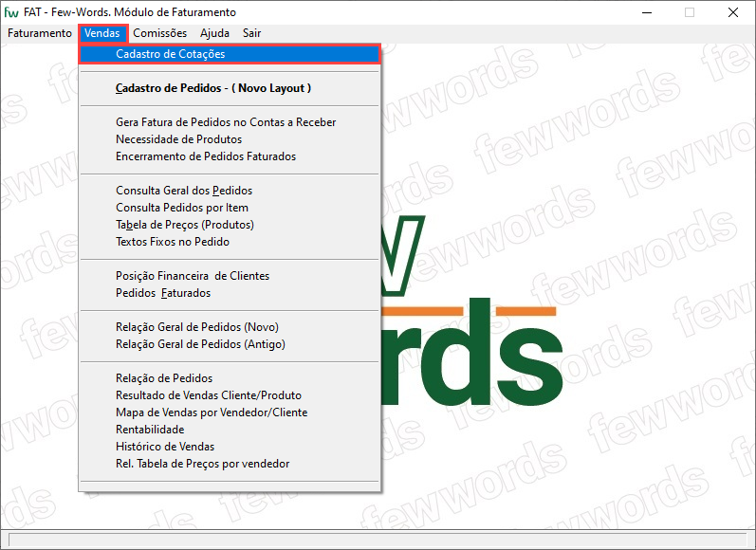Open Posição Financeira de Clientes
The height and width of the screenshot is (550, 756).
[x=230, y=276]
